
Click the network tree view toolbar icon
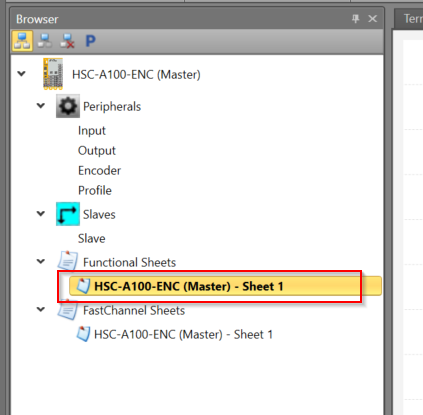coord(22,41)
